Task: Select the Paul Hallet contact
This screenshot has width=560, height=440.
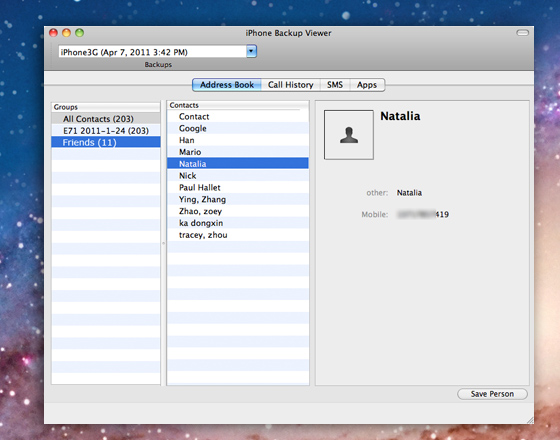Action: (238, 187)
